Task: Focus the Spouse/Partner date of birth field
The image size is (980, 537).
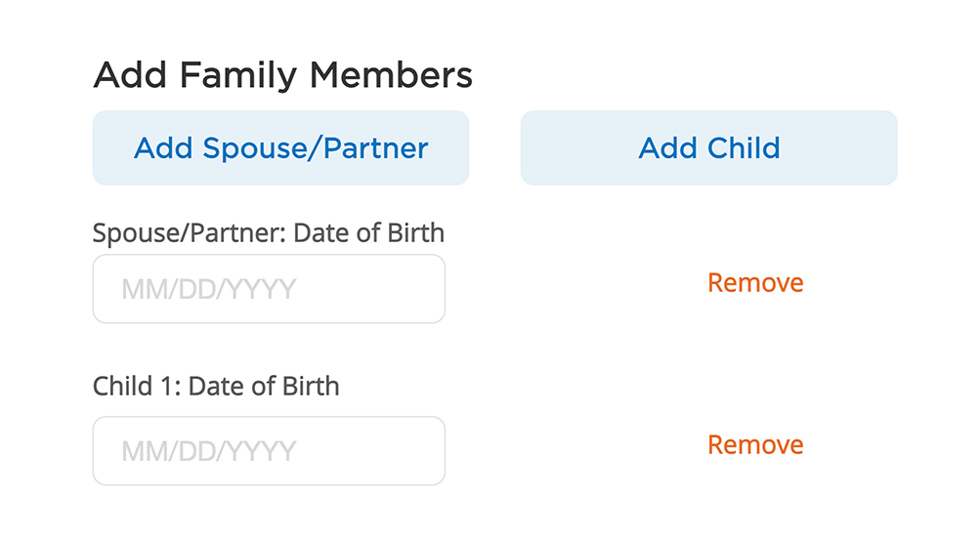Action: 269,289
